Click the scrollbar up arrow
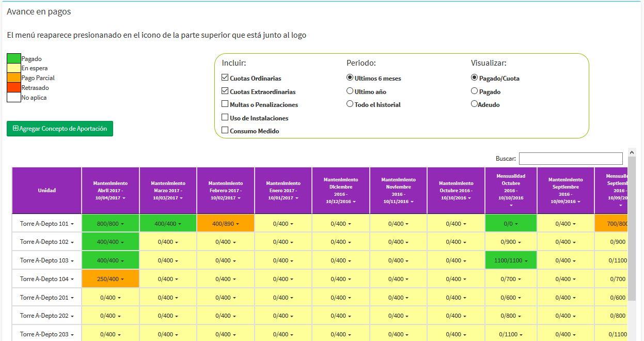 pyautogui.click(x=632, y=152)
